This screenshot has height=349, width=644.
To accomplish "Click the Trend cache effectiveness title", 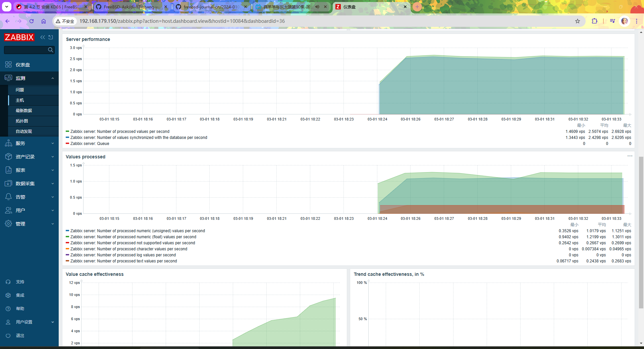I will (x=389, y=274).
